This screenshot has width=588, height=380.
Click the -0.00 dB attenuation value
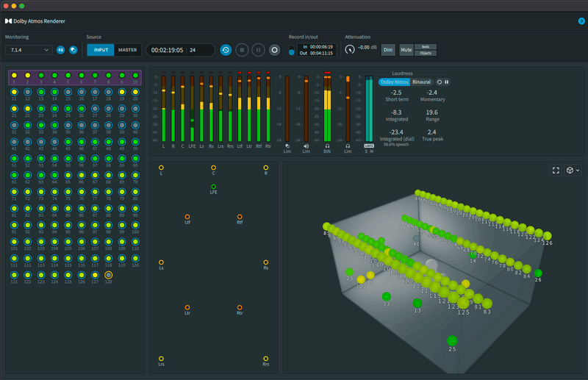pos(367,47)
